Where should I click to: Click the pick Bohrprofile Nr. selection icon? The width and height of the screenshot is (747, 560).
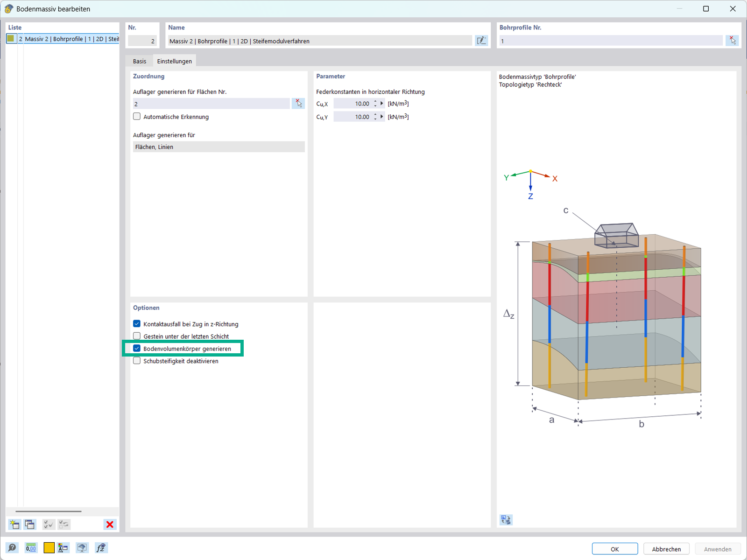click(732, 41)
